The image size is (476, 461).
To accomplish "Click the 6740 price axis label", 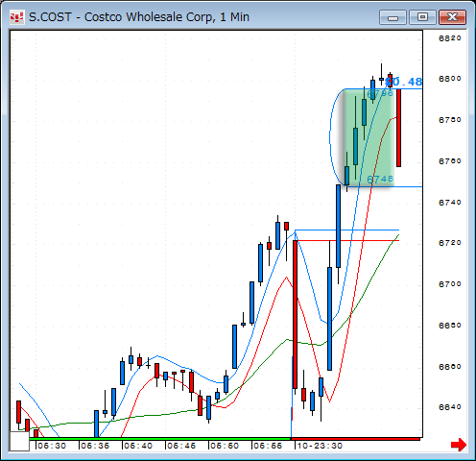I will [x=450, y=203].
